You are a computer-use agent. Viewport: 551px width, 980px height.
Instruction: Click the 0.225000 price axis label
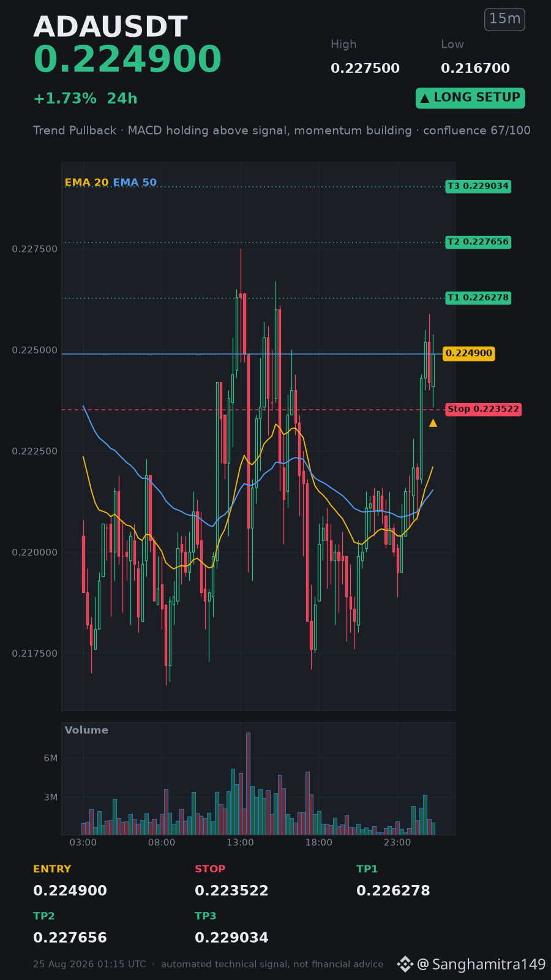pos(35,350)
